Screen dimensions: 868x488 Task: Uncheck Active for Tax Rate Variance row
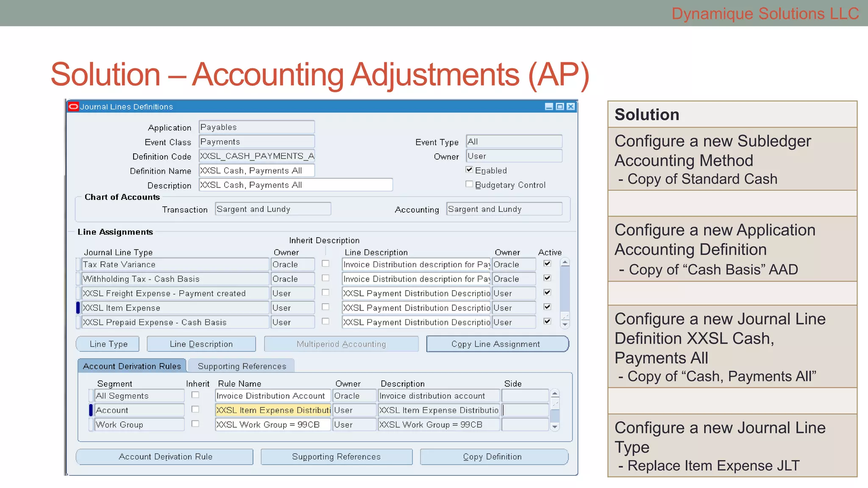[547, 263]
